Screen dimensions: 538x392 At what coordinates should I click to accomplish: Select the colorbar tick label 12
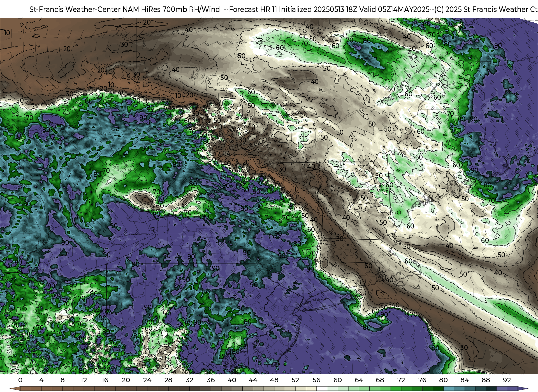click(84, 380)
